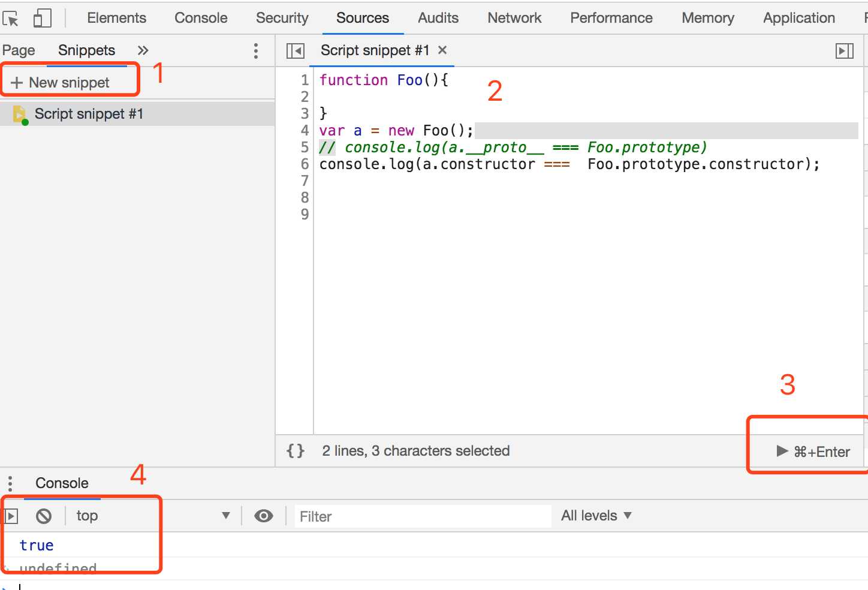
Task: Toggle the live expression eye icon
Action: coord(264,516)
